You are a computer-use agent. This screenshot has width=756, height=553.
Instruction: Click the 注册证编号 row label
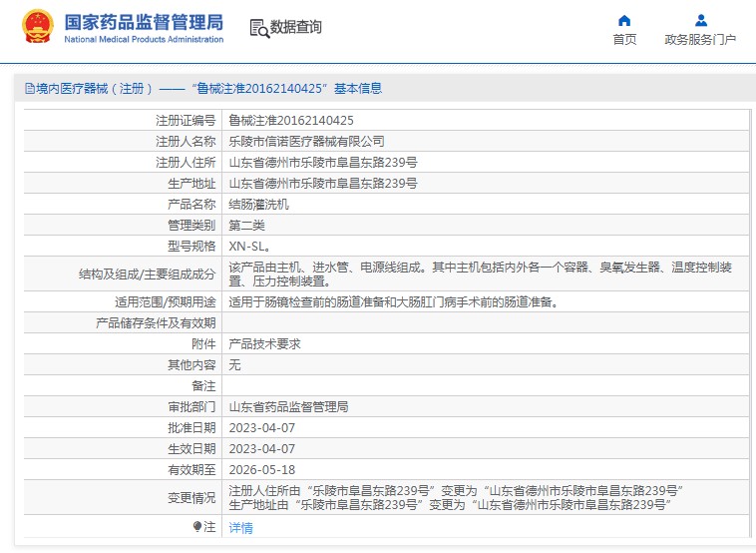[x=186, y=120]
